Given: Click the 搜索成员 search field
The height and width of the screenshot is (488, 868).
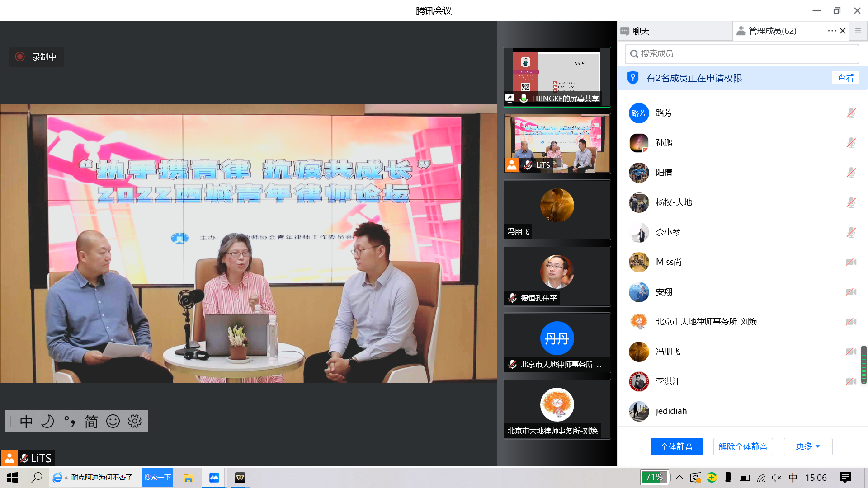Looking at the screenshot, I should (x=741, y=54).
